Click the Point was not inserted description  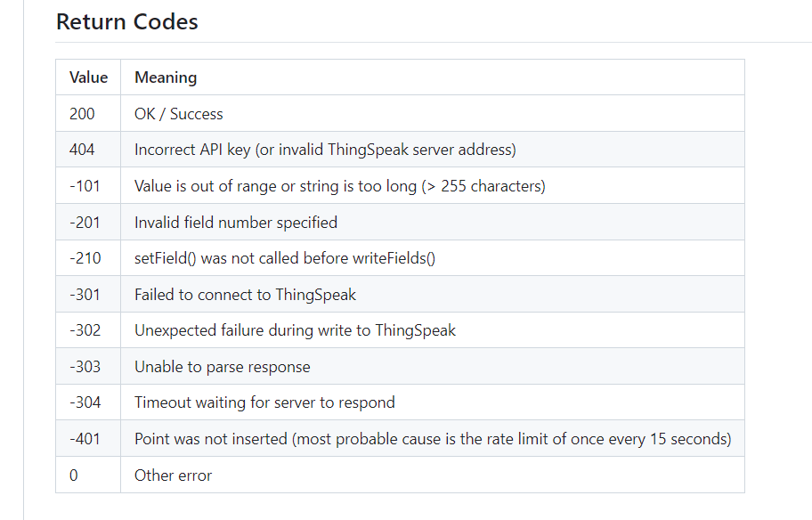click(x=433, y=438)
